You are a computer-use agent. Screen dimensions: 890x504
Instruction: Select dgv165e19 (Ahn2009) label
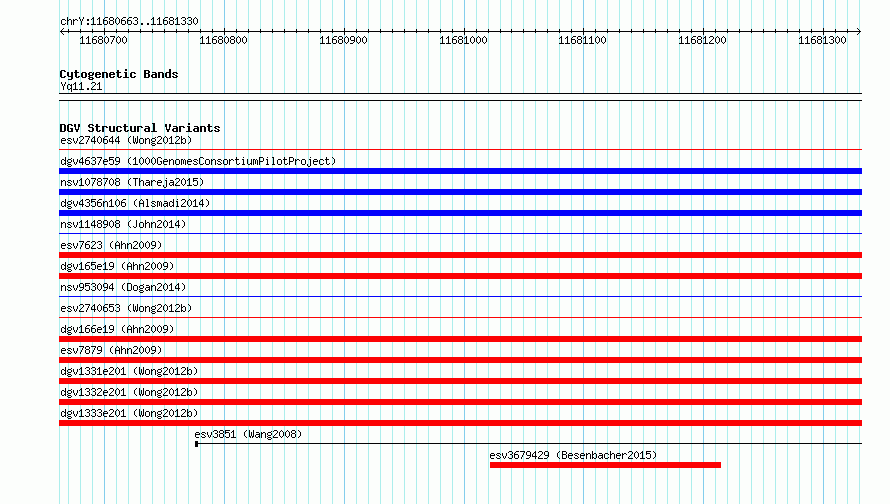[117, 266]
